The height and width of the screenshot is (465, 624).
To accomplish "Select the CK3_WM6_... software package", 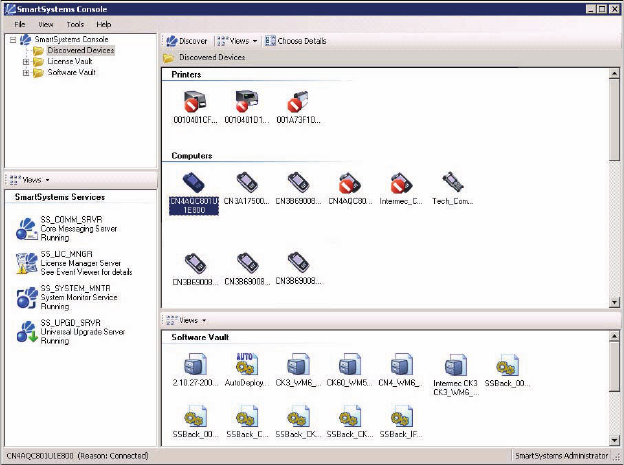I will 298,364.
